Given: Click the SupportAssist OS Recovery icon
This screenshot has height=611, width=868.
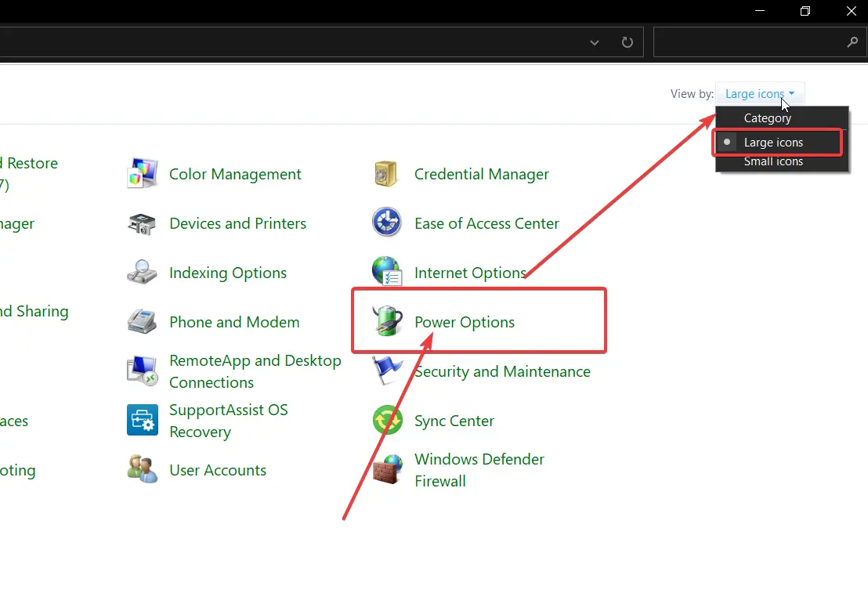Looking at the screenshot, I should coord(143,420).
